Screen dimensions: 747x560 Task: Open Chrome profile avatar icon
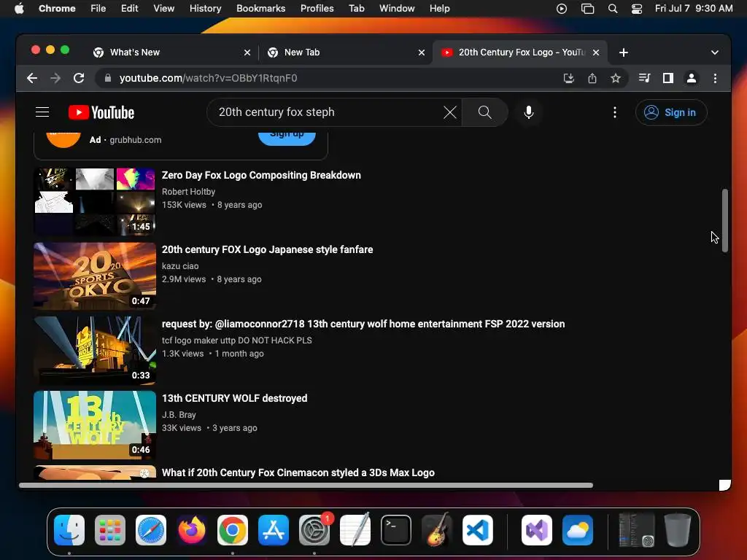(692, 78)
